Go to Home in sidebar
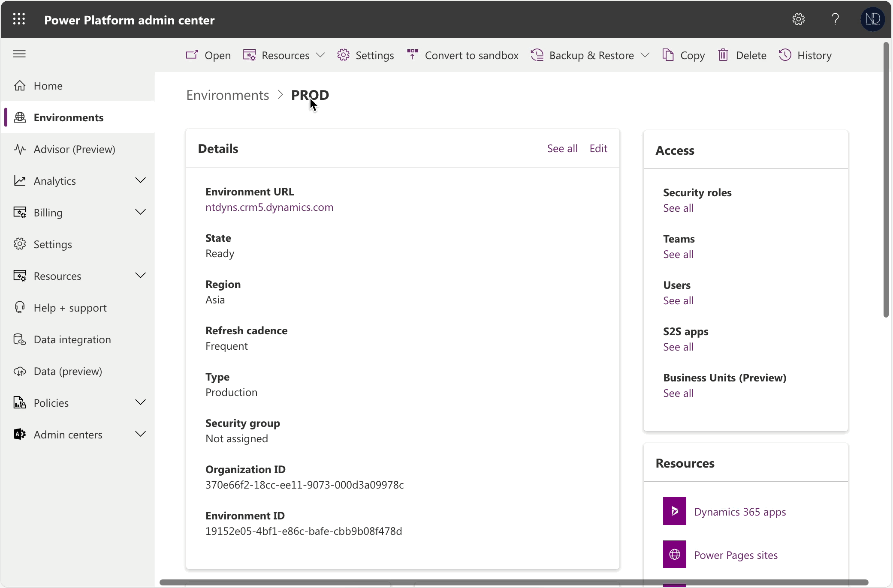The width and height of the screenshot is (893, 588). tap(48, 86)
